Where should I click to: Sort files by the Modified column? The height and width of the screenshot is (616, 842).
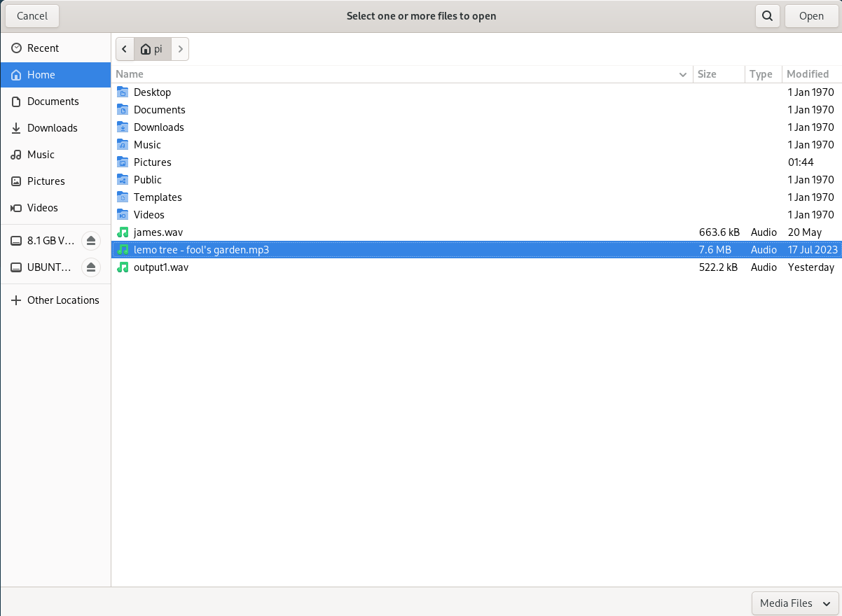807,74
